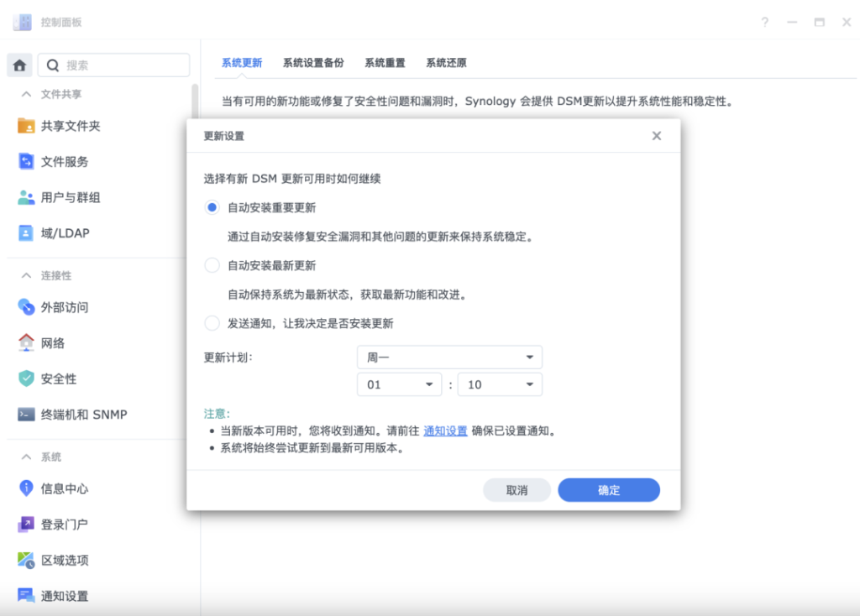
Task: Open 文件服务 via its sidebar icon
Action: (27, 161)
